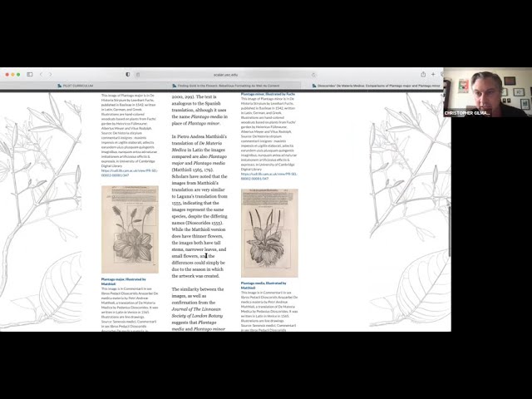532x399 pixels.
Task: Click the paragraph beginning 'In Pietro Andrea Matthioli's'
Action: tap(199, 206)
